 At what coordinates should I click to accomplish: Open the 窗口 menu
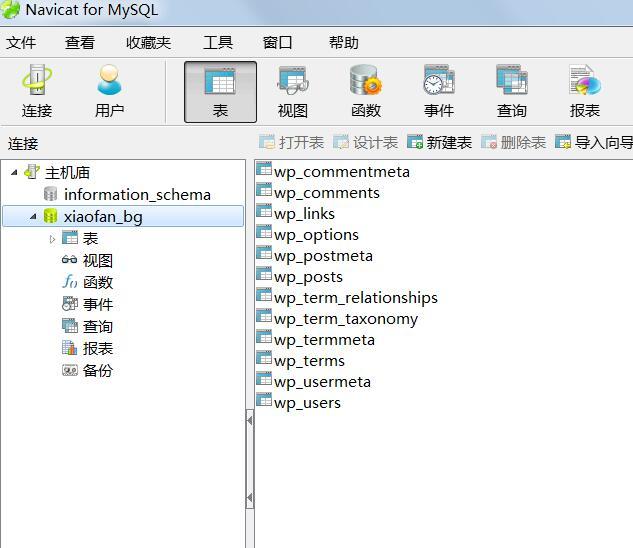[277, 42]
